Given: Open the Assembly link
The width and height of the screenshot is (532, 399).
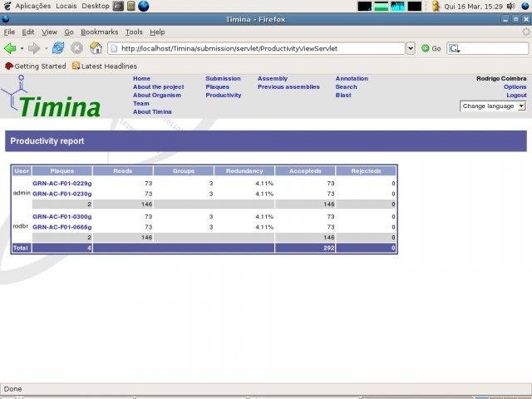Looking at the screenshot, I should click(x=273, y=78).
